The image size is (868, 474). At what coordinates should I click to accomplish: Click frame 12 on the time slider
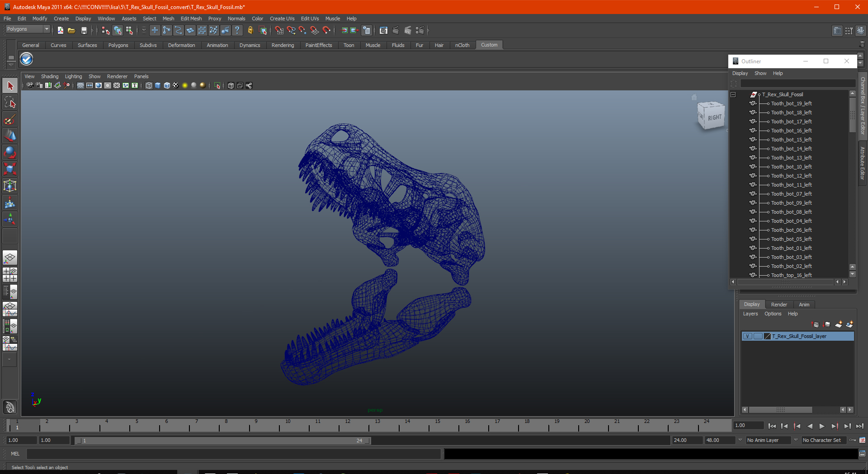tap(347, 425)
